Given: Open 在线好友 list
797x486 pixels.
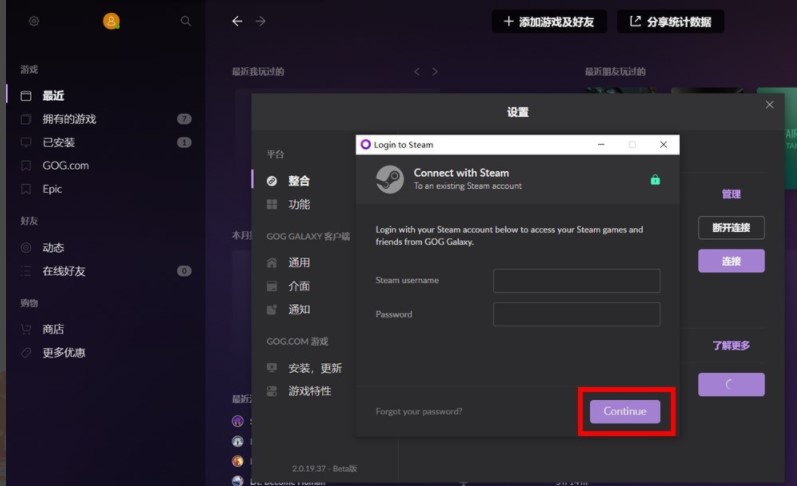Looking at the screenshot, I should (x=64, y=271).
